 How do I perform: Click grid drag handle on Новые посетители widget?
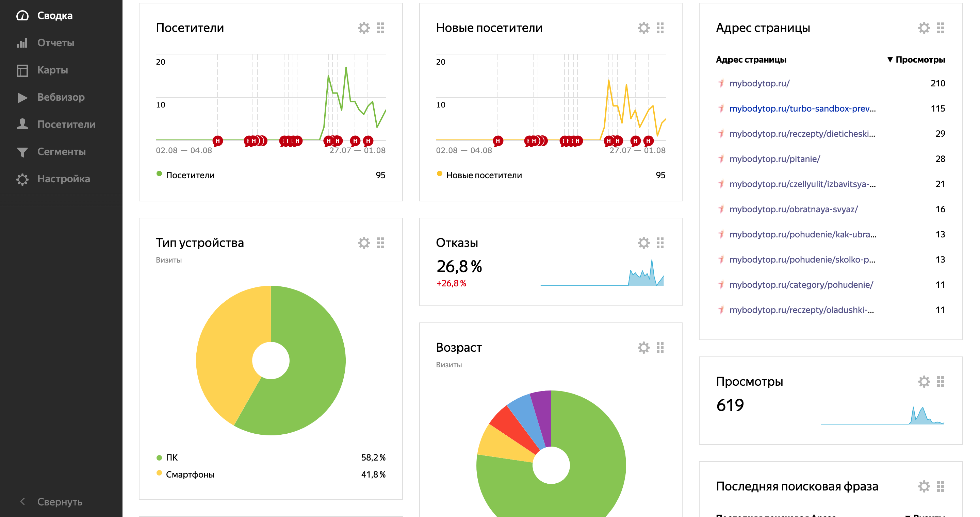click(660, 28)
